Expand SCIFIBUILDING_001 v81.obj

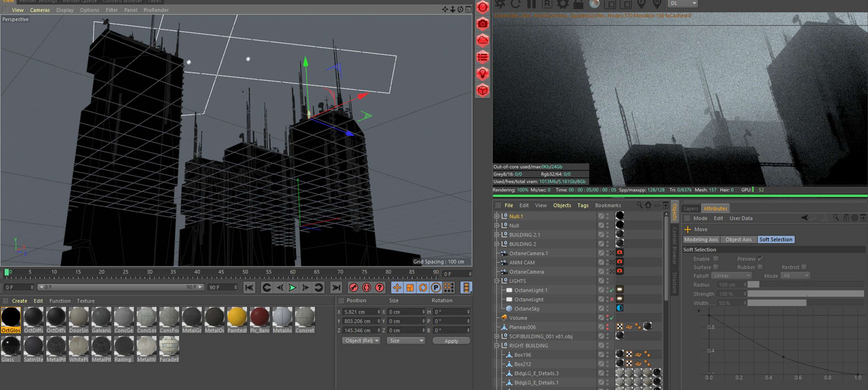pyautogui.click(x=496, y=336)
